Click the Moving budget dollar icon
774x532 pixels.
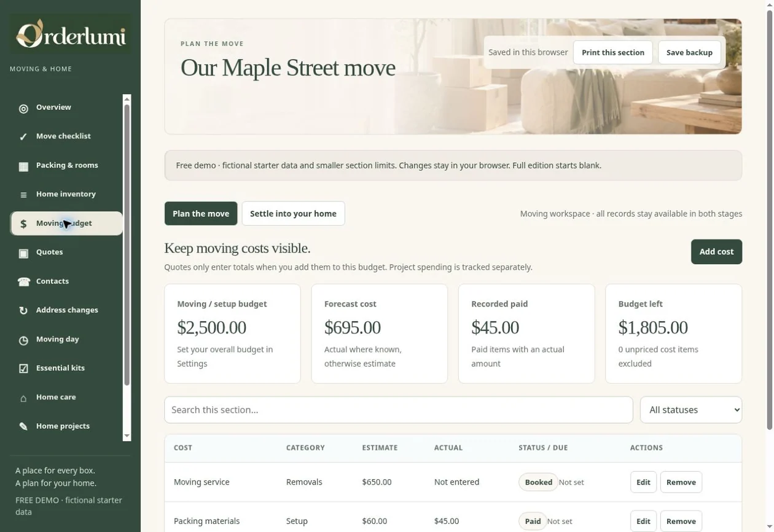pos(23,224)
